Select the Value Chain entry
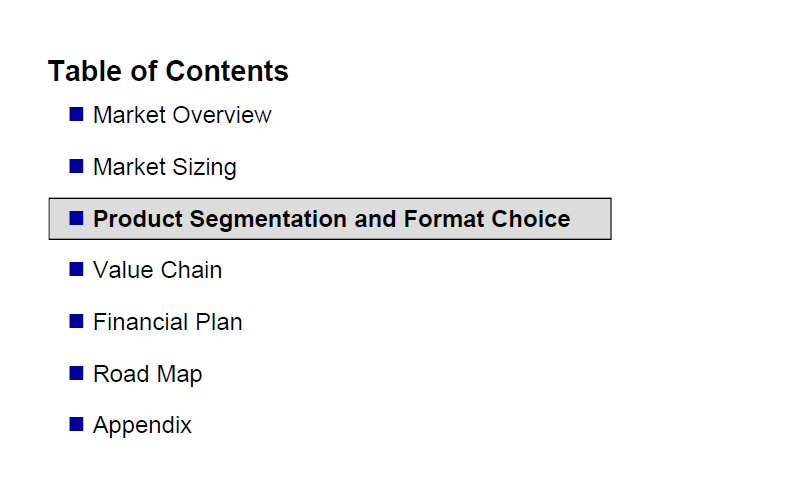 [x=158, y=270]
